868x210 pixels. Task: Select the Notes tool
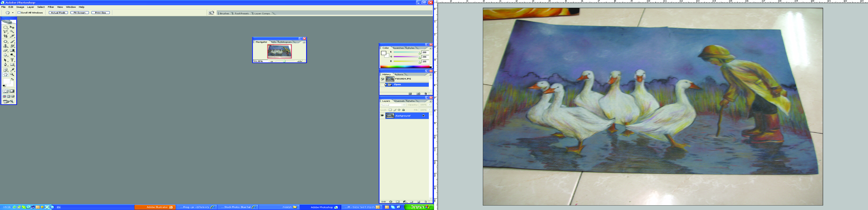click(5, 70)
